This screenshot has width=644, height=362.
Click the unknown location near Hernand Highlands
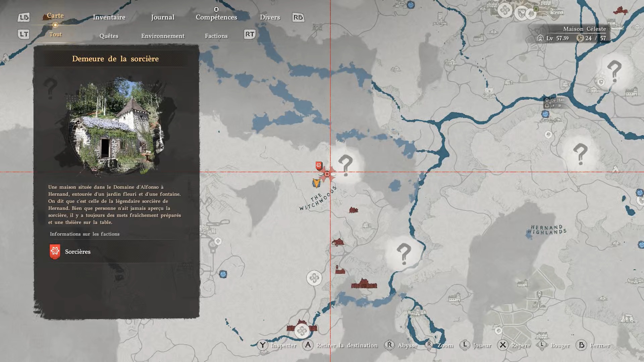pyautogui.click(x=580, y=154)
